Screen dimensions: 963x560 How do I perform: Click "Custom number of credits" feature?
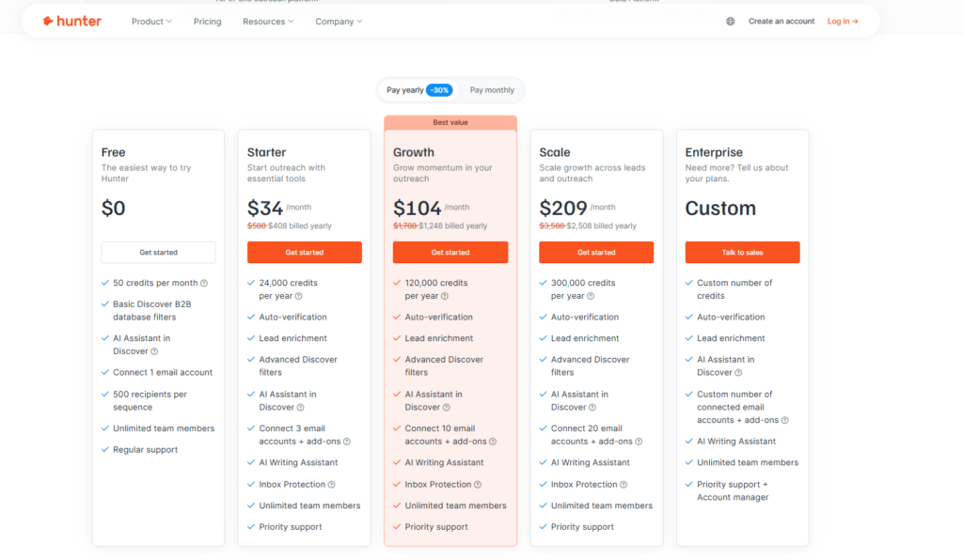(x=734, y=289)
